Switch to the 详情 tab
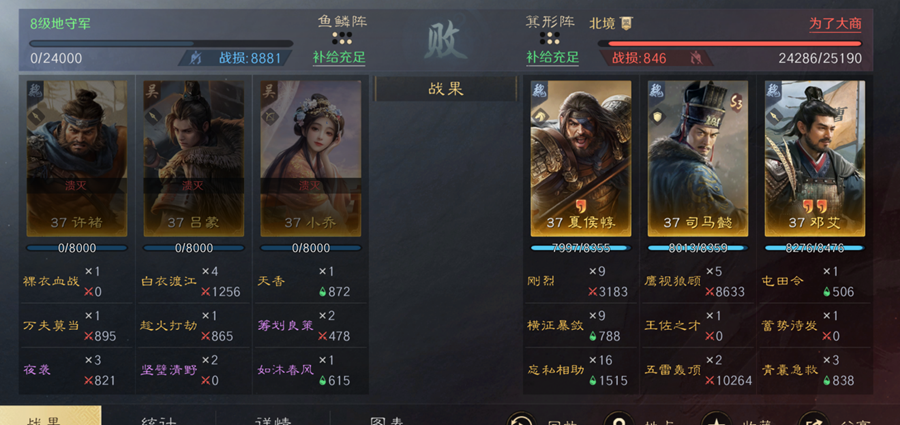Viewport: 900px width, 425px height. point(273,419)
